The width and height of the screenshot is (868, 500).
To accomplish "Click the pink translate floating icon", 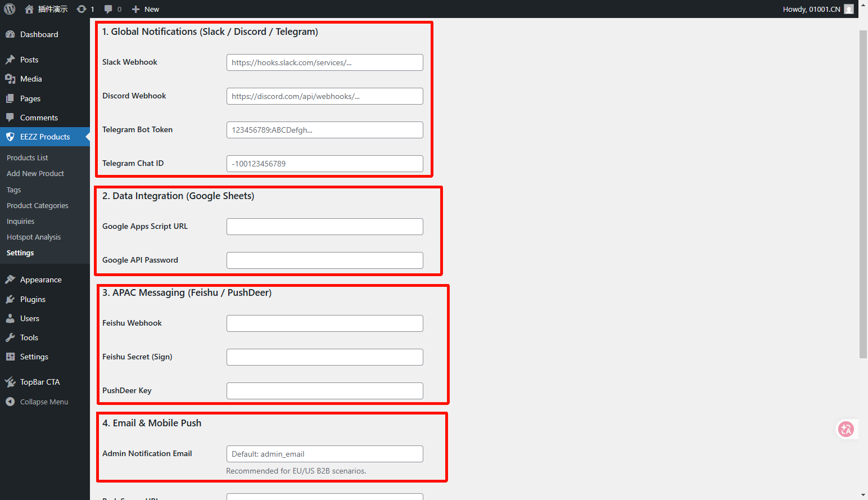I will pyautogui.click(x=846, y=429).
